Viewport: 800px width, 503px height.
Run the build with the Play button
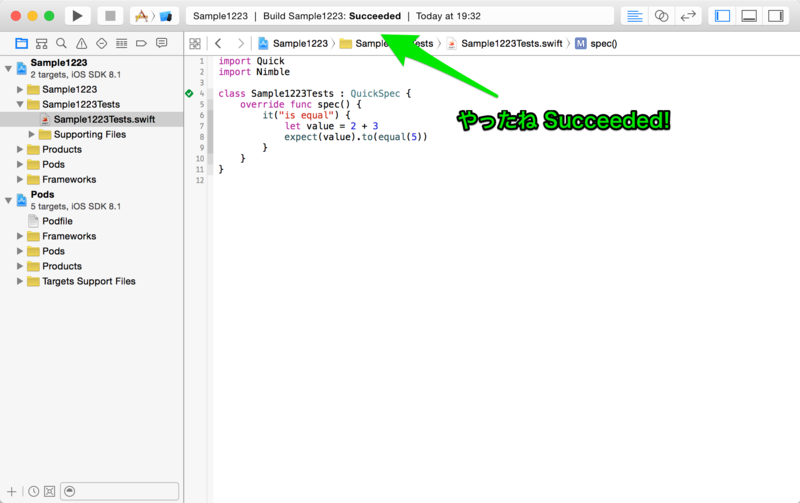point(78,16)
